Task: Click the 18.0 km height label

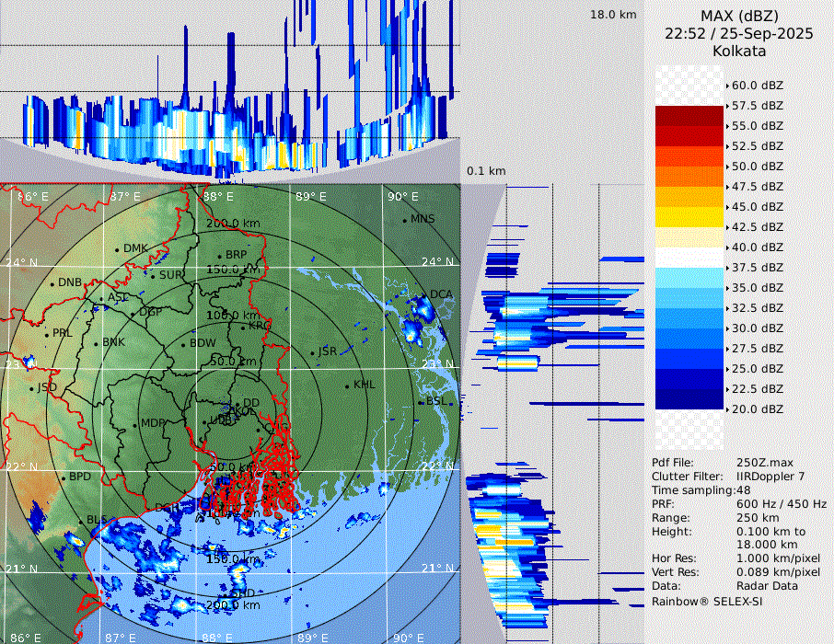Action: (613, 15)
